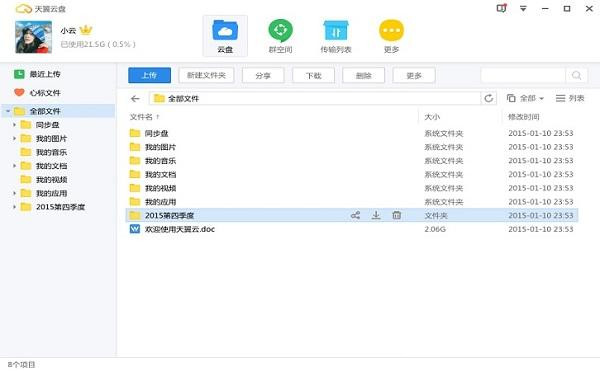Open the 全部 filter dropdown
This screenshot has width=600, height=371.
(x=525, y=98)
